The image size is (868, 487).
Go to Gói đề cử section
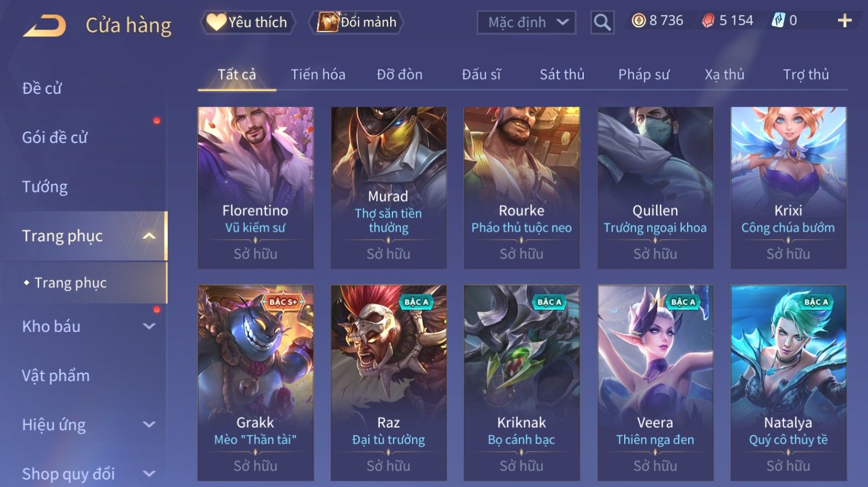[55, 137]
